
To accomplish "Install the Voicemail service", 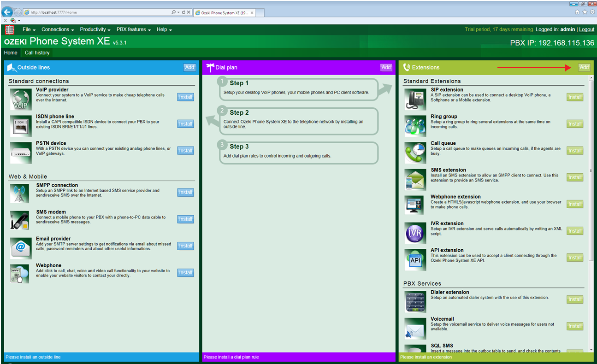I will (575, 326).
